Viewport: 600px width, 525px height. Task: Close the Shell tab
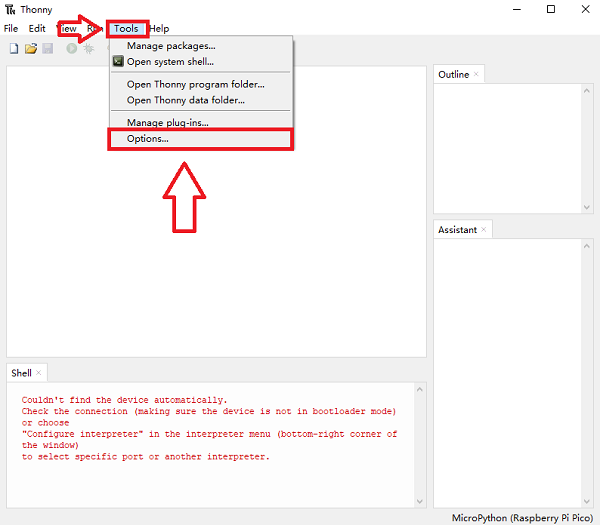point(39,373)
